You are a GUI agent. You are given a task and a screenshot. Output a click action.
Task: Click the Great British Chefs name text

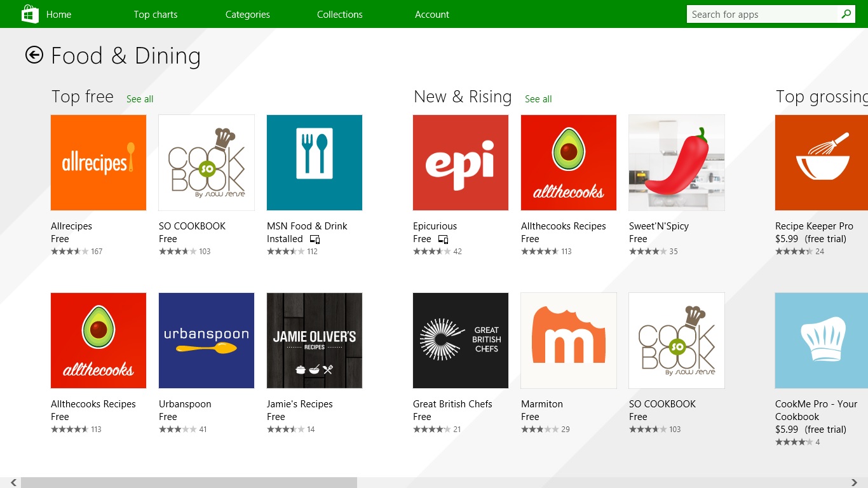[452, 404]
